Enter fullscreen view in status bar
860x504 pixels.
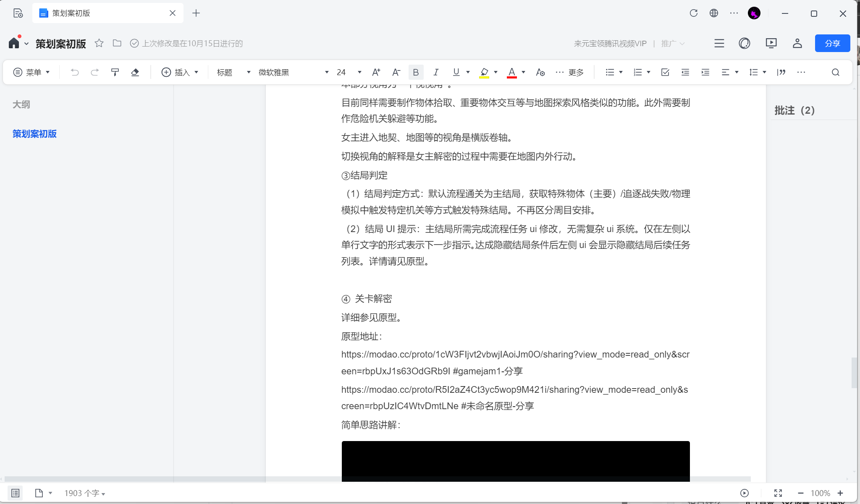click(x=778, y=493)
